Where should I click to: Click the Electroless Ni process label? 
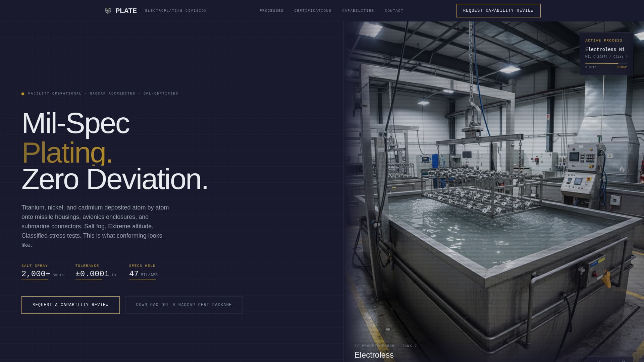[604, 49]
